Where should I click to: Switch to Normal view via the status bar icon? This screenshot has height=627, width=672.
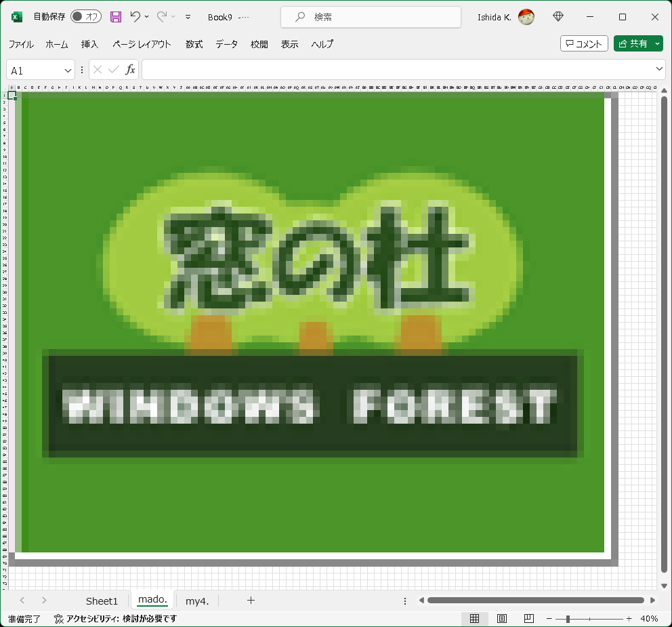coord(475,618)
